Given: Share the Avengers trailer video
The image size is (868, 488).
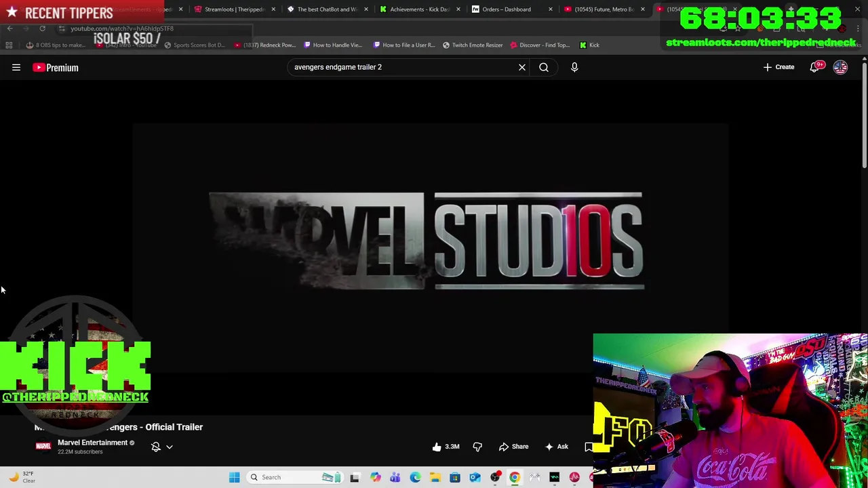Looking at the screenshot, I should click(513, 447).
